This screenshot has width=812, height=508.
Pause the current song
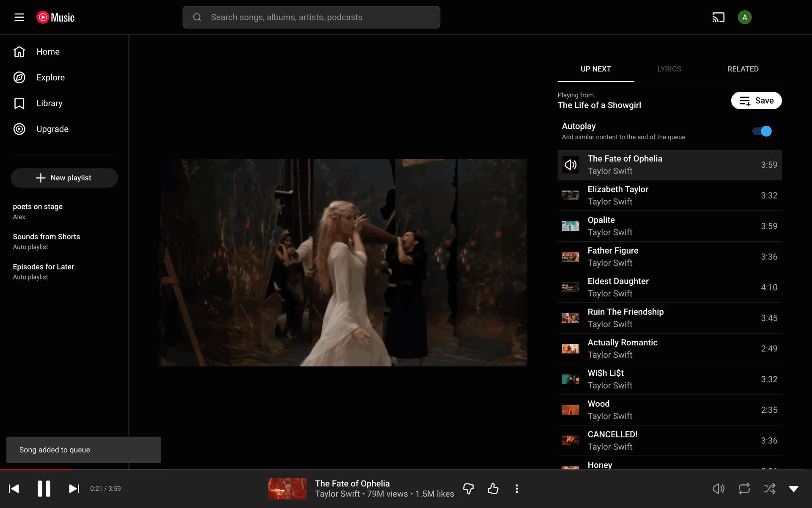[x=44, y=489]
